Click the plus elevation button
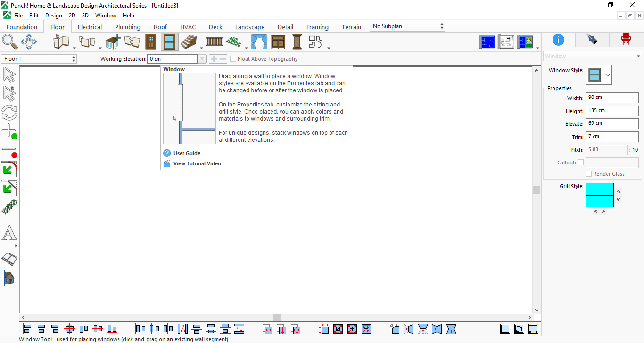The height and width of the screenshot is (343, 644). tap(214, 59)
